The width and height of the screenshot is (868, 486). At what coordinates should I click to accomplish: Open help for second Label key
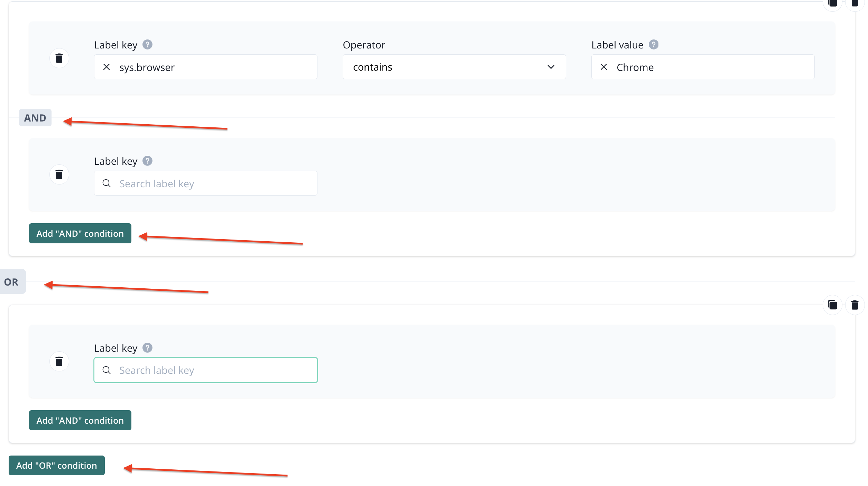point(147,161)
